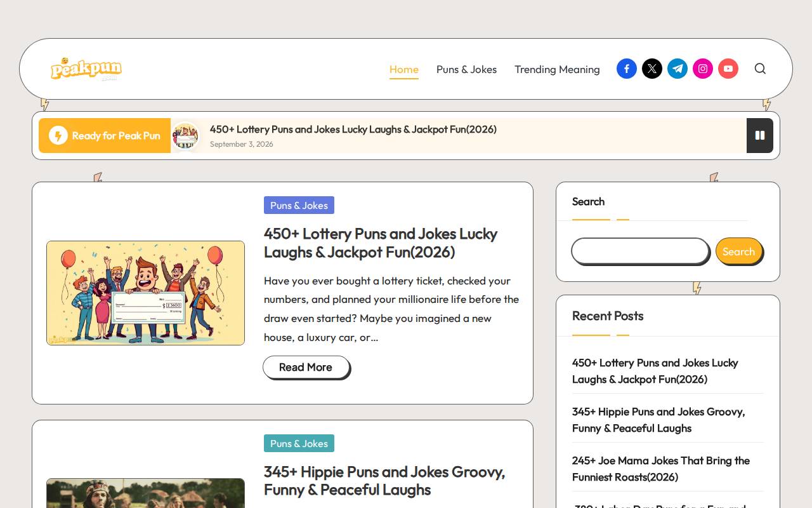Open the Hippie post photo thumbnail
Screen dimensions: 812x508
[x=145, y=493]
